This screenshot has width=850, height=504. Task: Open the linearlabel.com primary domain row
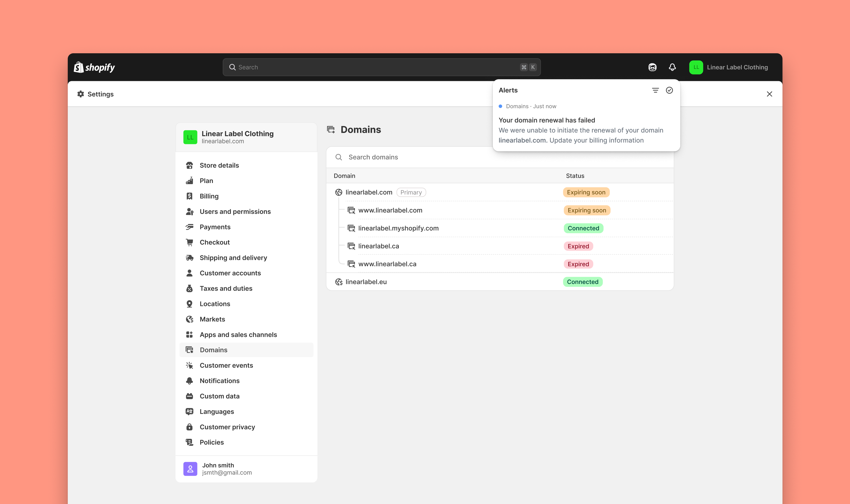click(x=500, y=192)
